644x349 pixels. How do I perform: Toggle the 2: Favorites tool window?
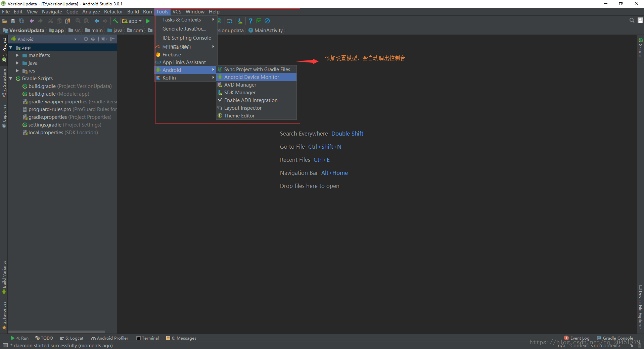click(x=4, y=315)
